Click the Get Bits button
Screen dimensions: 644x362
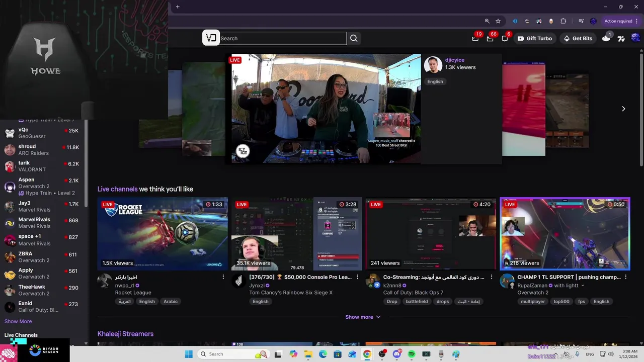pyautogui.click(x=578, y=38)
